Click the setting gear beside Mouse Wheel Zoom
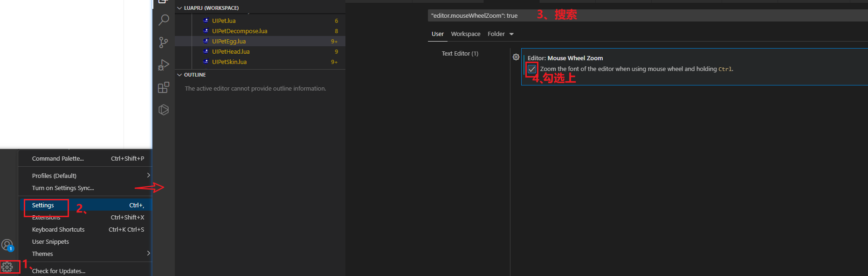This screenshot has height=276, width=868. 516,57
